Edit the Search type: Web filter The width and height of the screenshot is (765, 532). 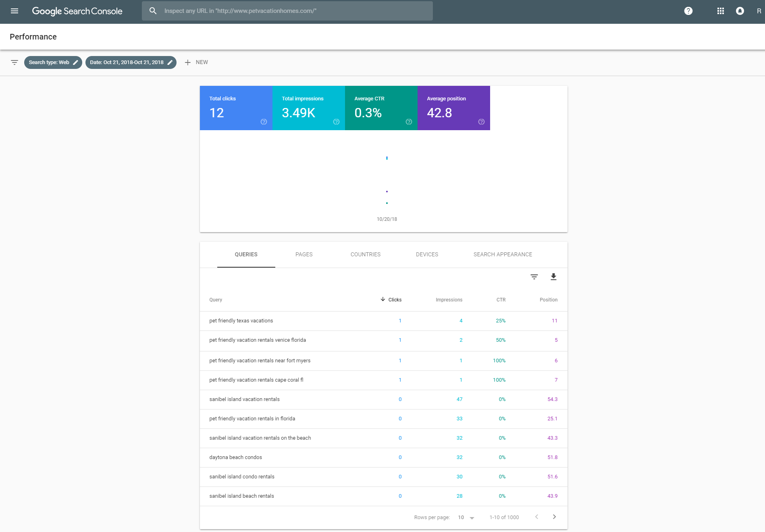pos(53,62)
